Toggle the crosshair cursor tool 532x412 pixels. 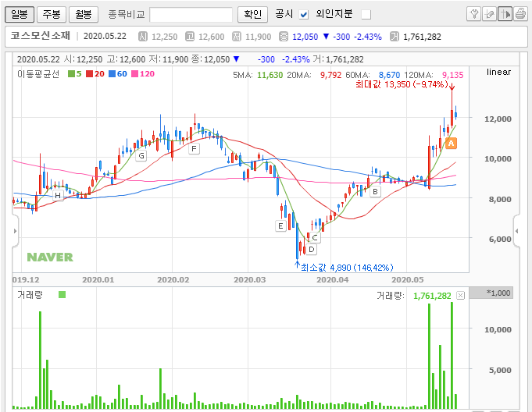(505, 14)
